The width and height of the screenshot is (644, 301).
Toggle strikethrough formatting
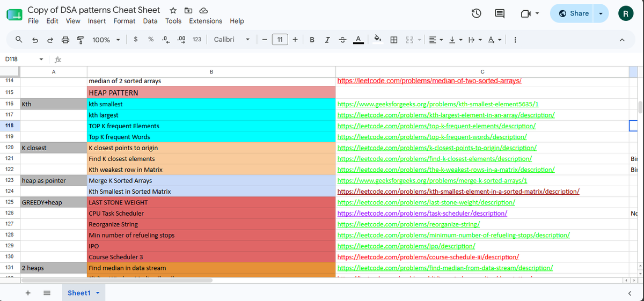point(342,40)
